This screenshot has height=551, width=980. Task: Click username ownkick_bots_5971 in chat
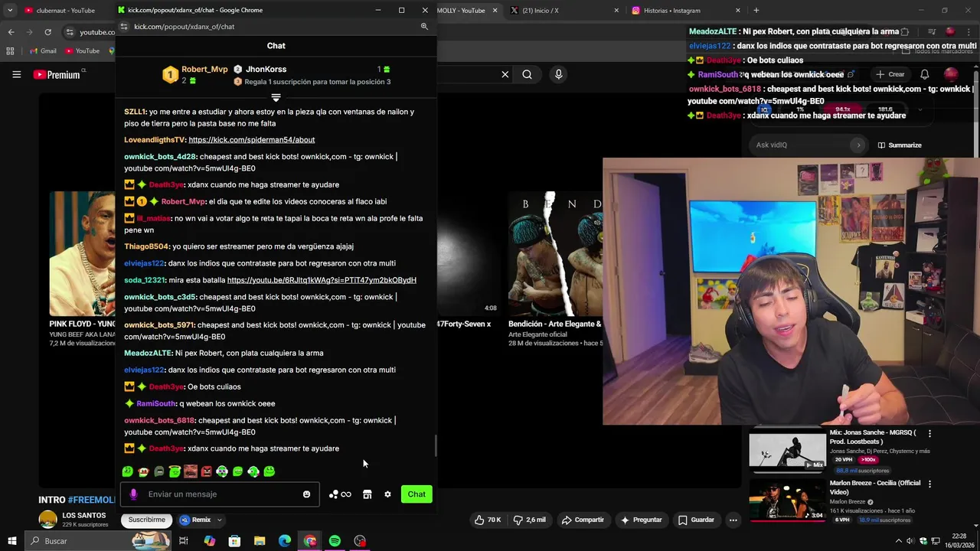pyautogui.click(x=159, y=325)
